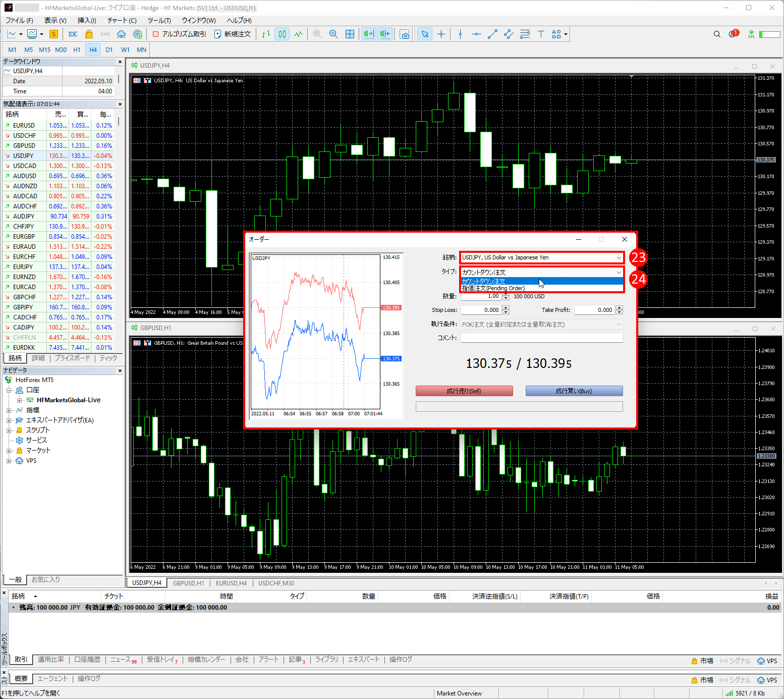Click the chart screenshot camera icon
This screenshot has height=699, width=784.
pyautogui.click(x=405, y=34)
